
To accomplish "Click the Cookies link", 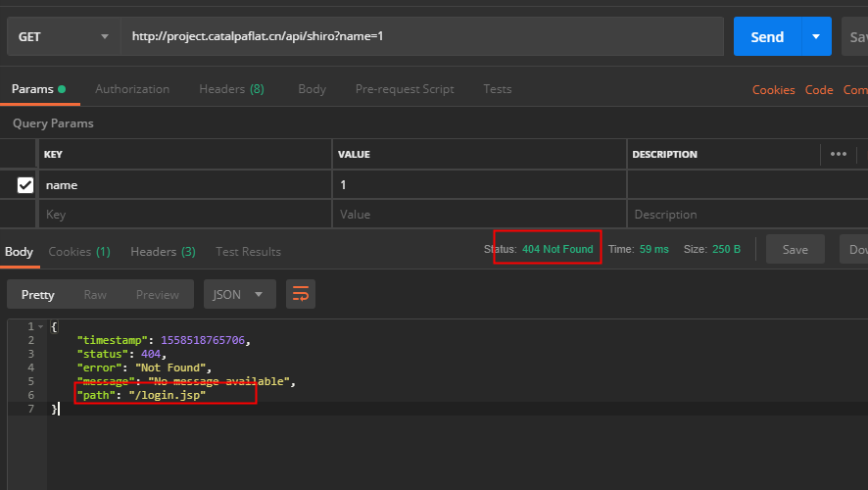I will tap(773, 90).
